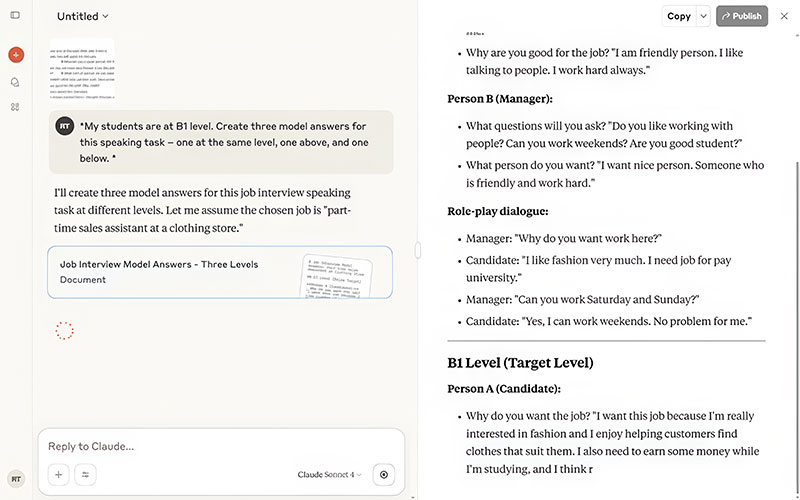Open the Claude Sonnet 4 model selector
Image resolution: width=800 pixels, height=500 pixels.
click(x=329, y=474)
